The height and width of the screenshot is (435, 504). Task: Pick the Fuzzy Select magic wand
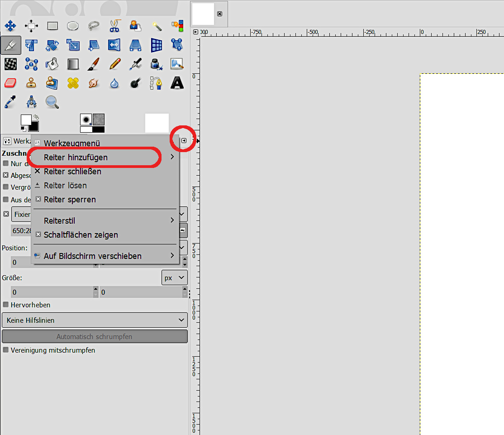[157, 25]
